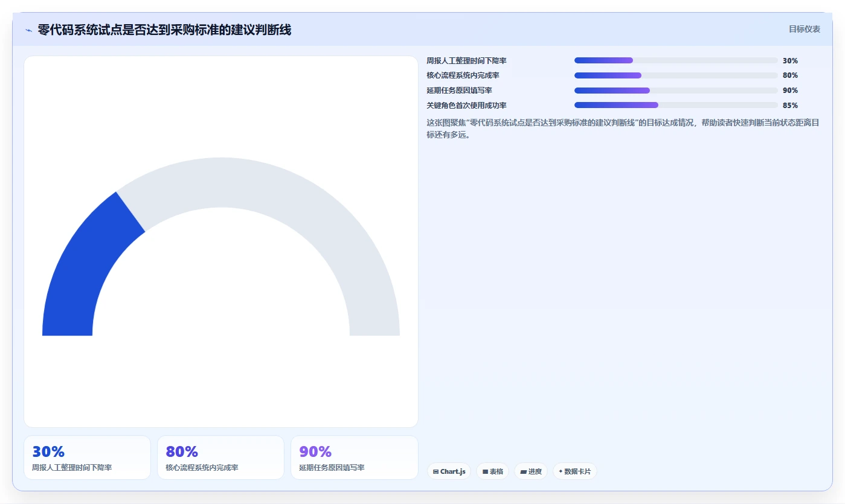Click the description paragraph starting 这张图聚焦
Screen dimensions: 845x504
tap(623, 129)
